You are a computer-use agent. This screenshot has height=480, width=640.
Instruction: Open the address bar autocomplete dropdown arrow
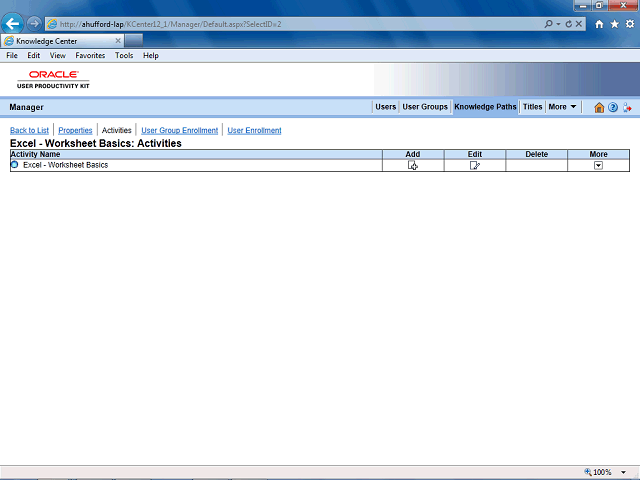click(x=558, y=24)
